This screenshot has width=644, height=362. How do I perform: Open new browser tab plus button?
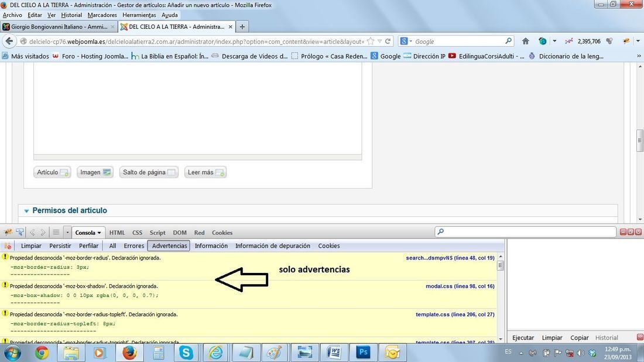click(242, 27)
